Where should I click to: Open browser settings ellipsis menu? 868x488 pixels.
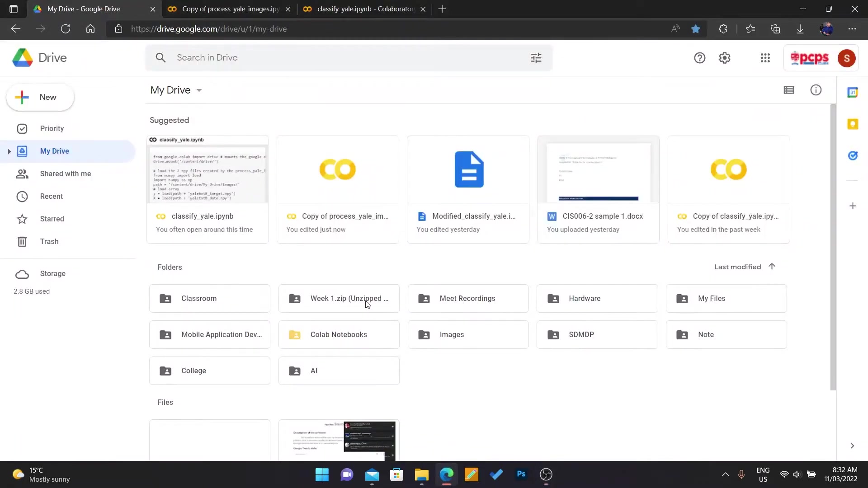[852, 29]
